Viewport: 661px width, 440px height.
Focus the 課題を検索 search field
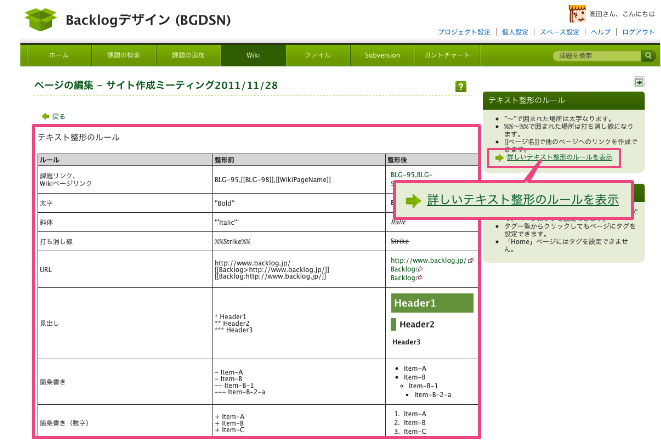click(598, 56)
